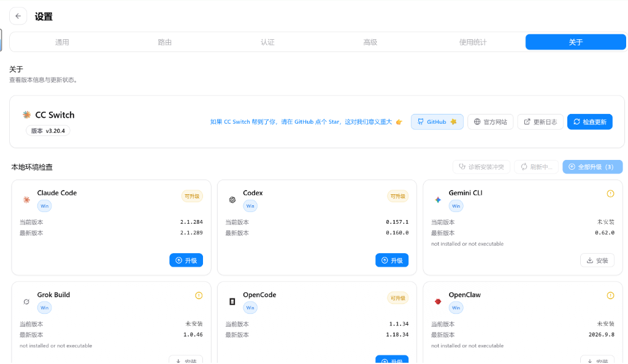628x364 pixels.
Task: Open the 更新日志 button
Action: coord(540,122)
